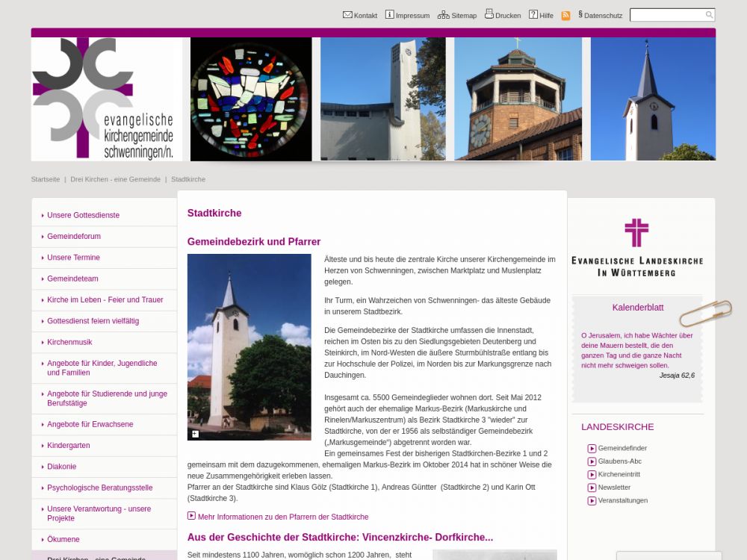
Task: Expand the Diakonie menu item
Action: [x=61, y=467]
